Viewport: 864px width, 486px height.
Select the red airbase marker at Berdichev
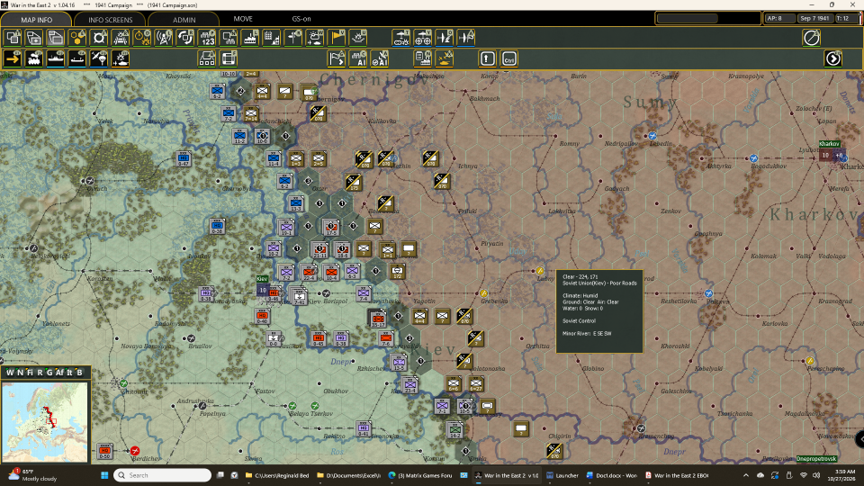(x=135, y=451)
